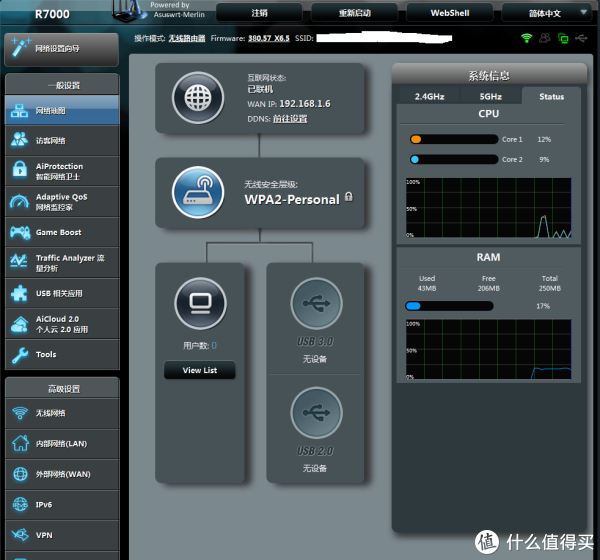Click the guest users status icon
600x560 pixels.
click(x=545, y=38)
